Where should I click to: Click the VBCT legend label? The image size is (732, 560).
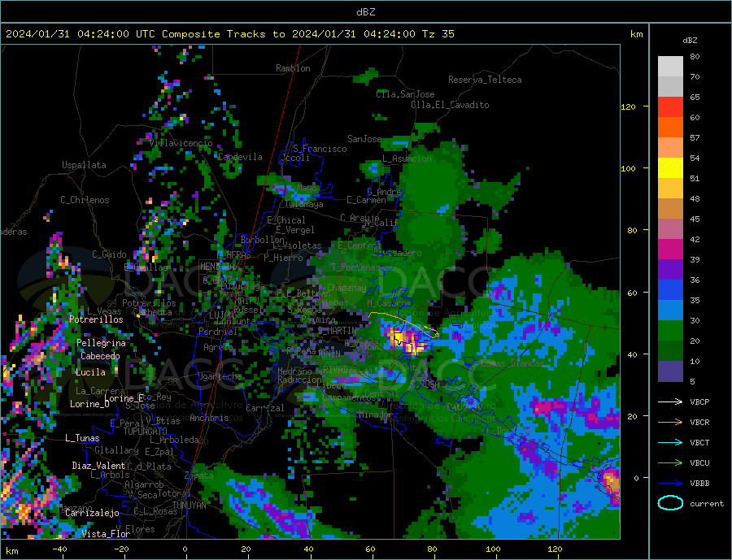(x=699, y=442)
